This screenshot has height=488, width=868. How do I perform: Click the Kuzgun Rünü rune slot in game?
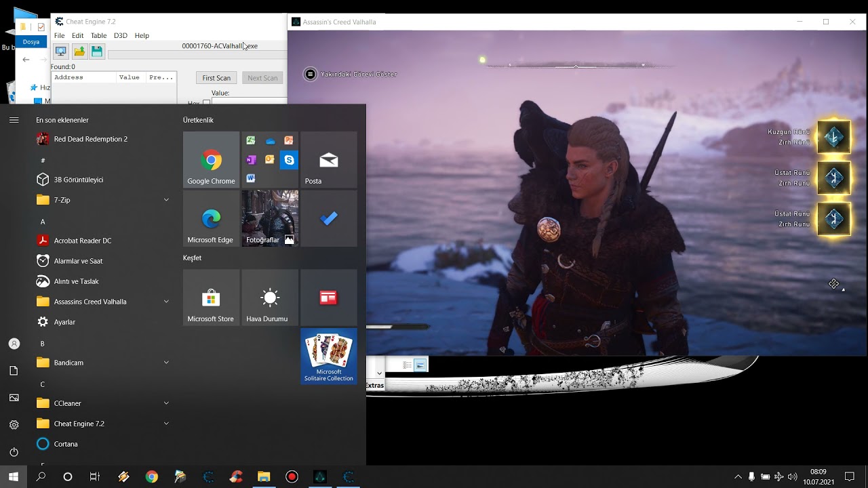(x=833, y=138)
